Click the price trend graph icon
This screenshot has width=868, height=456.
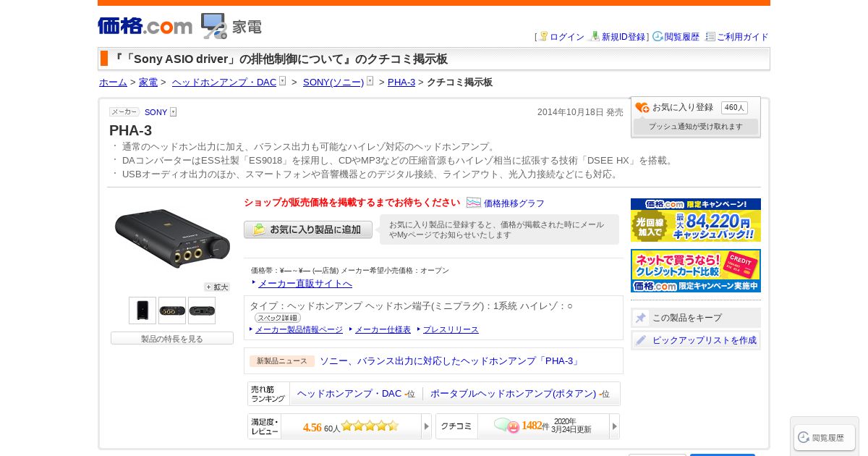click(474, 203)
